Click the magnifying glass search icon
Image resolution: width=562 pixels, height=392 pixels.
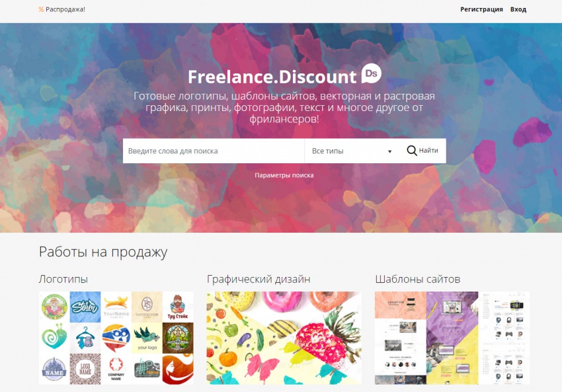point(411,151)
